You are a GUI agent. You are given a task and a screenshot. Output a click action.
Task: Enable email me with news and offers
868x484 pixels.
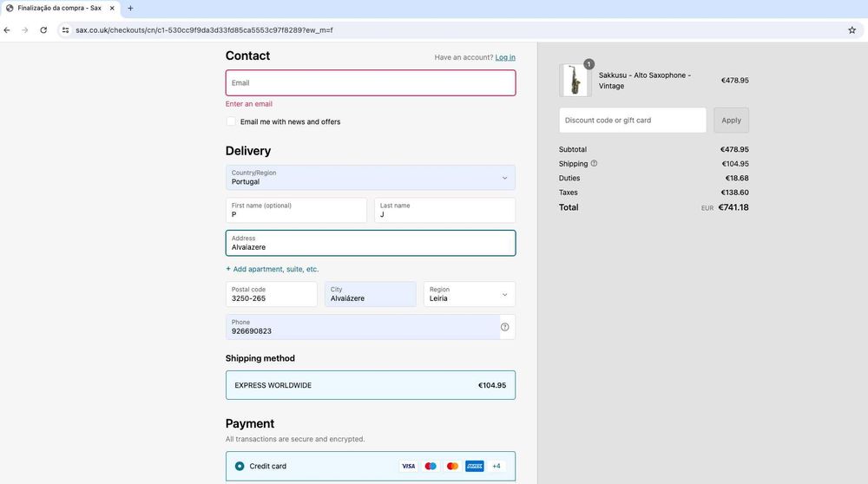pyautogui.click(x=231, y=121)
